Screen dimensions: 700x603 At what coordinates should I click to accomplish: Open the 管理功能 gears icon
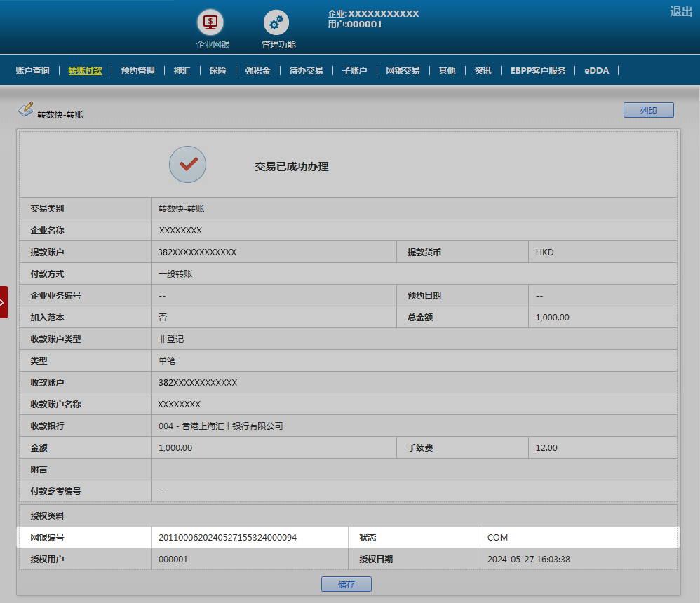click(276, 22)
